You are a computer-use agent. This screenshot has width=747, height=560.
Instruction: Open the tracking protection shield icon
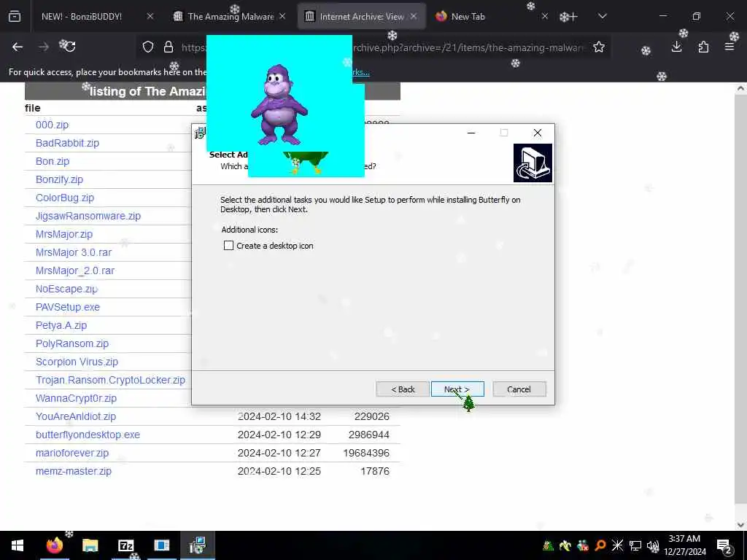pos(148,47)
